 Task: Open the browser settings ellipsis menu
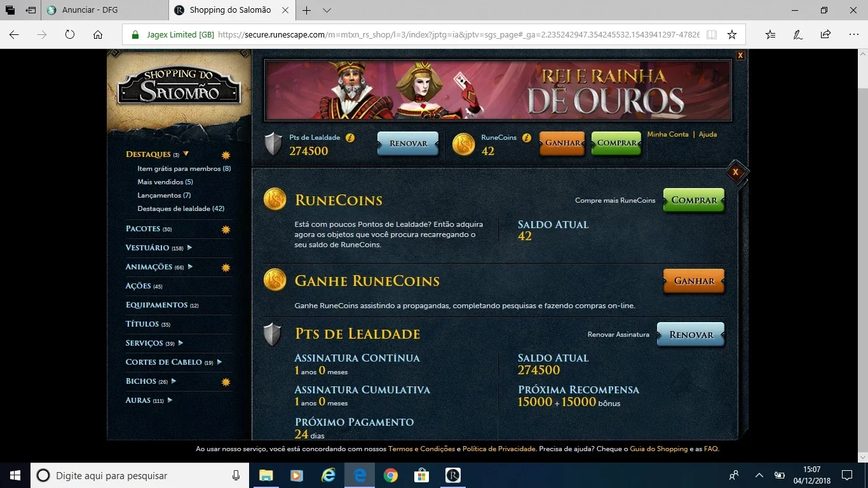[853, 34]
